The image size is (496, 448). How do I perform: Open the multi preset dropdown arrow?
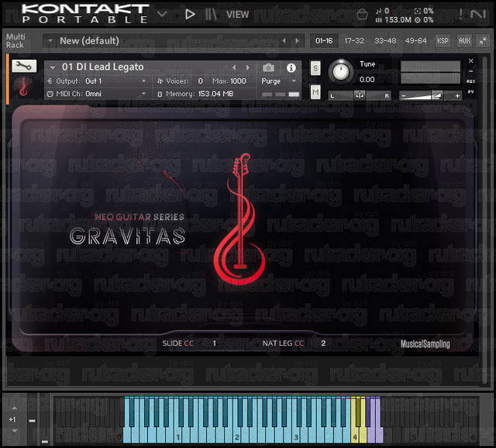(50, 40)
